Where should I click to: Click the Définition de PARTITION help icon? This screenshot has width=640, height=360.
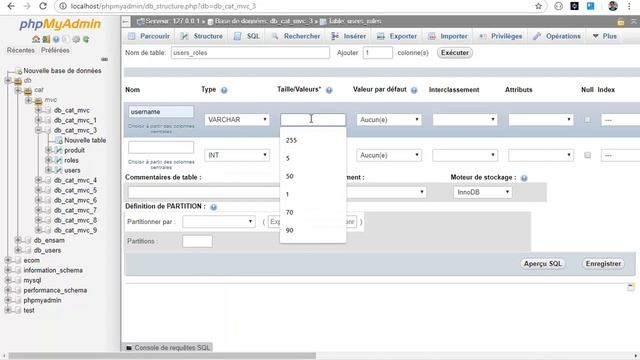[213, 207]
